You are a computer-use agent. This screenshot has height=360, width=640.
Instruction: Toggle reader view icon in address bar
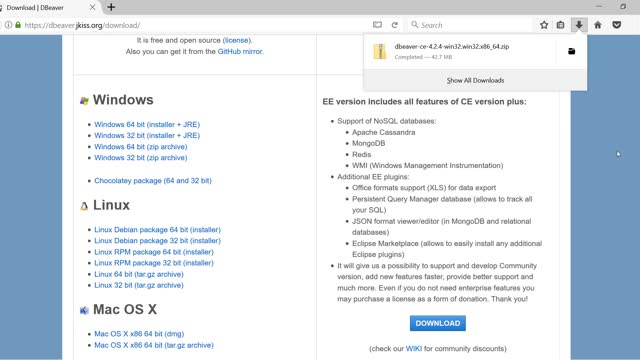[377, 25]
